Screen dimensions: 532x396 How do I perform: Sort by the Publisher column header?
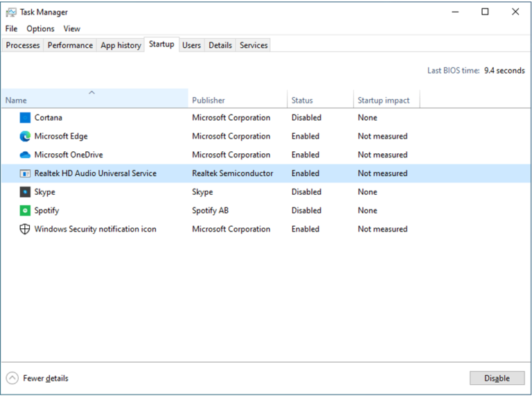(x=238, y=98)
